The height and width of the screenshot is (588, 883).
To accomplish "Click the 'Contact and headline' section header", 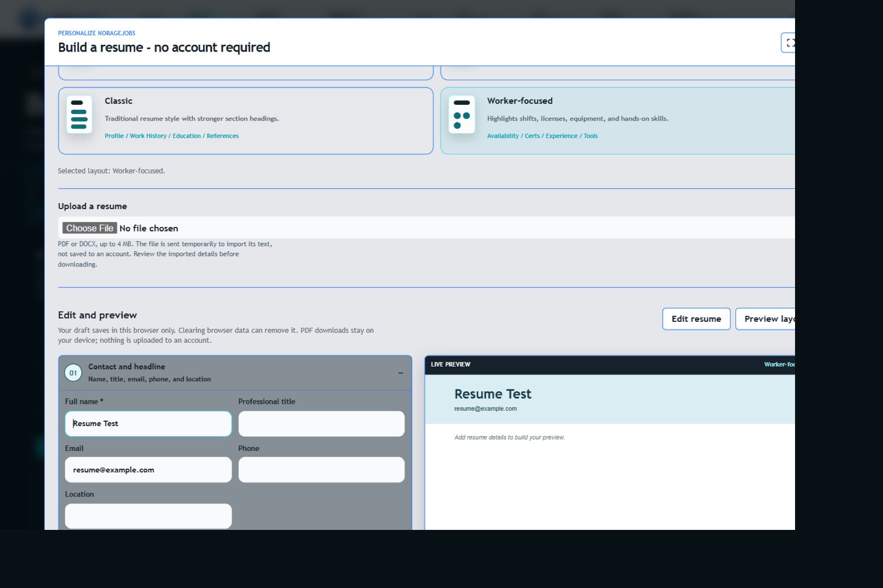I will click(x=235, y=373).
